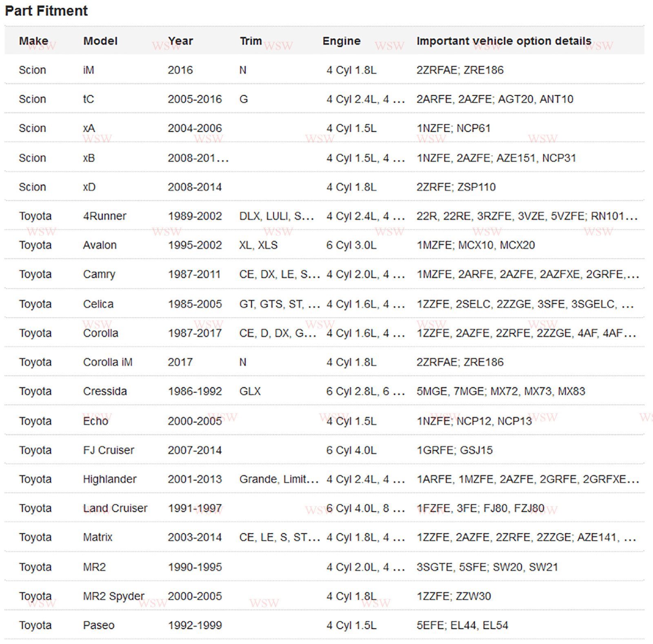Viewport: 653px width, 644px height.
Task: Click the "Part Fitment" heading
Action: pos(46,11)
